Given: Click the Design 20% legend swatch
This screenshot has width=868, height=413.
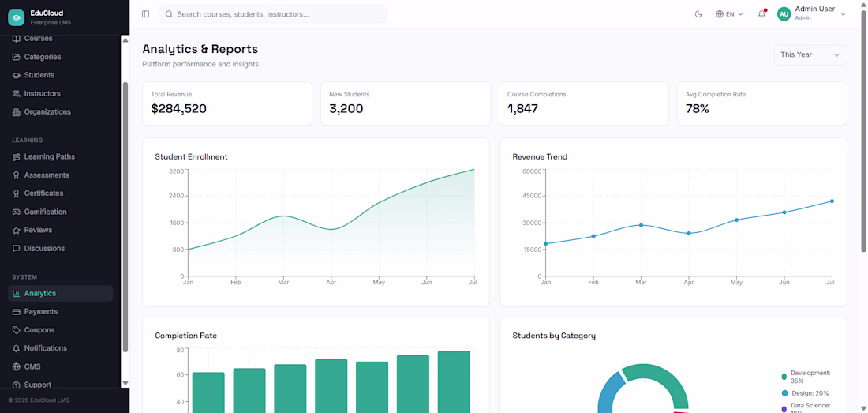Looking at the screenshot, I should click(x=784, y=393).
